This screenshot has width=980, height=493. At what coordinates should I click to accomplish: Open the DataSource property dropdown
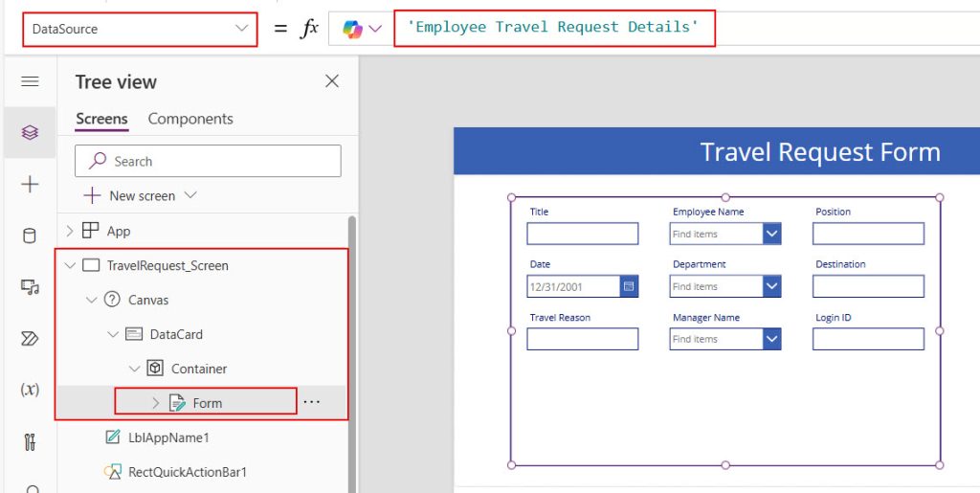point(140,29)
